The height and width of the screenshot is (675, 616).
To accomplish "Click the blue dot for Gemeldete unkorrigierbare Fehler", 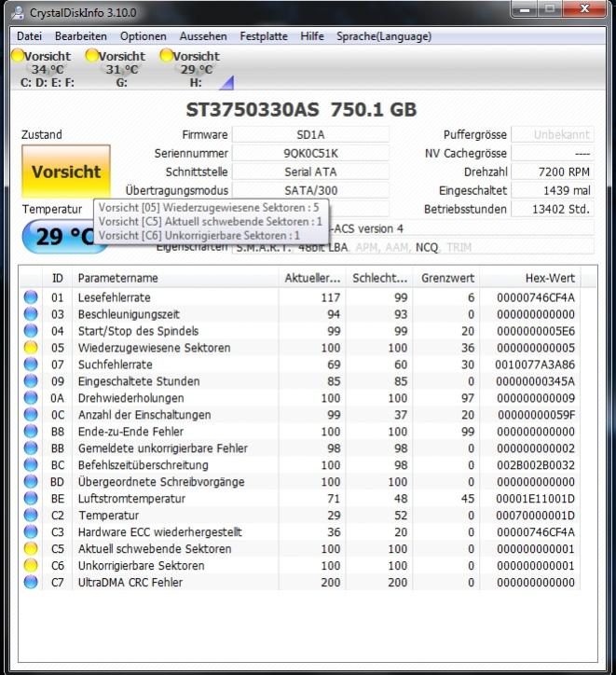I will (31, 448).
